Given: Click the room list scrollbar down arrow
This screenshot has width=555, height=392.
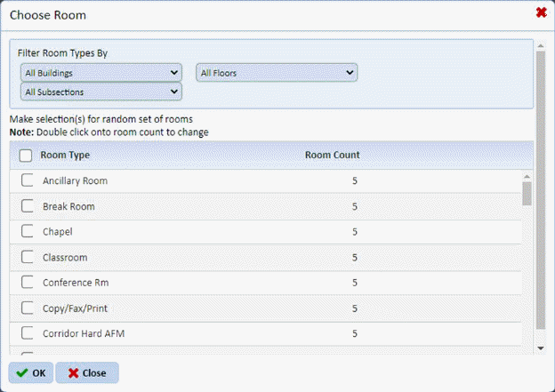Looking at the screenshot, I should click(527, 348).
